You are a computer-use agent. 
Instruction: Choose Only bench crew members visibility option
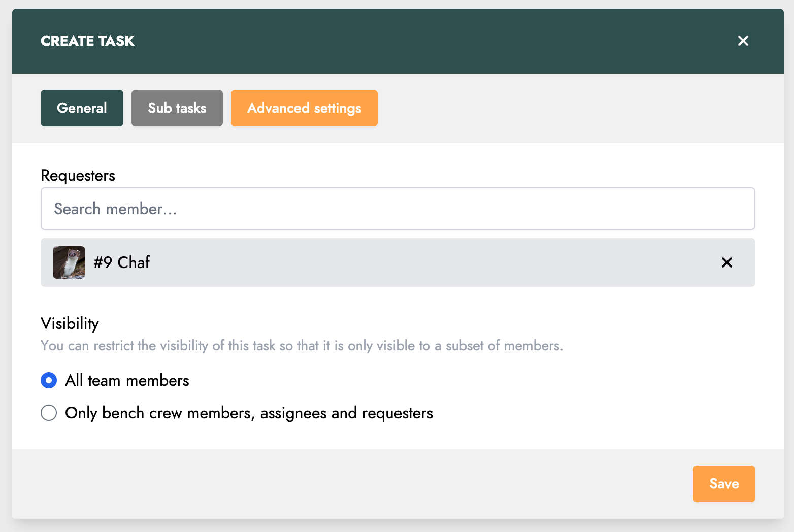click(49, 413)
